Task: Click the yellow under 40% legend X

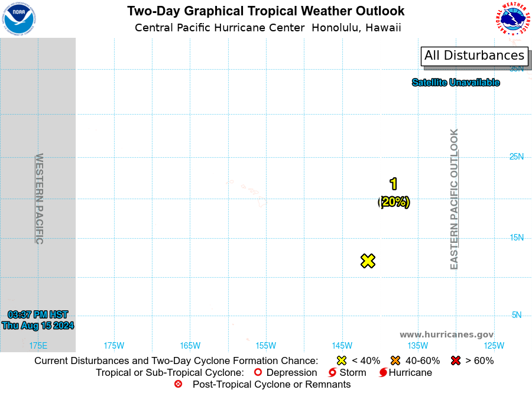Action: coord(342,360)
